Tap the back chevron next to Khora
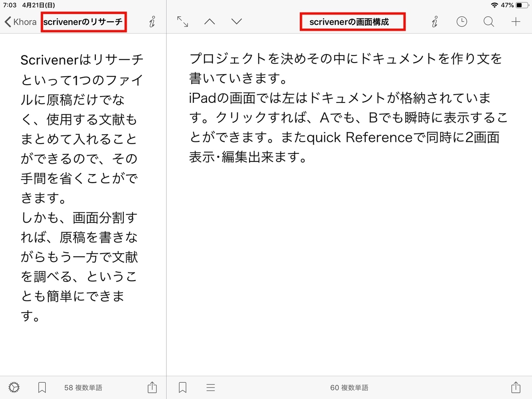Viewport: 532px width, 399px height. click(x=7, y=21)
